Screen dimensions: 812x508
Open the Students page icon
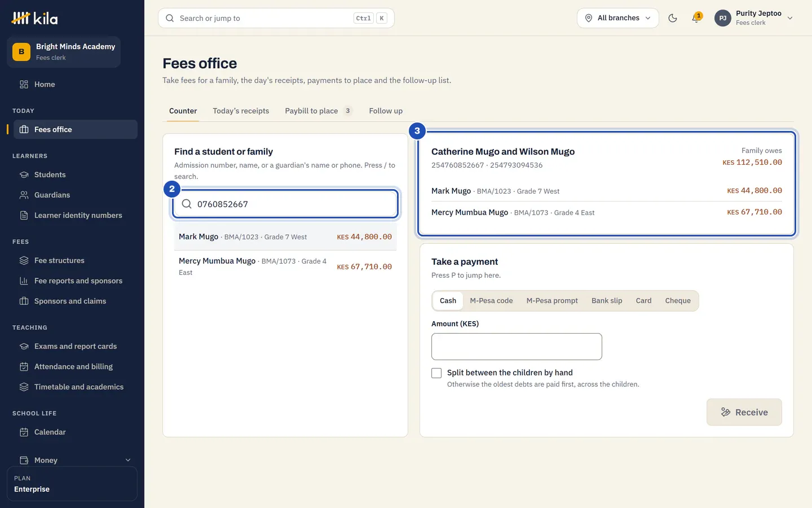tap(24, 174)
